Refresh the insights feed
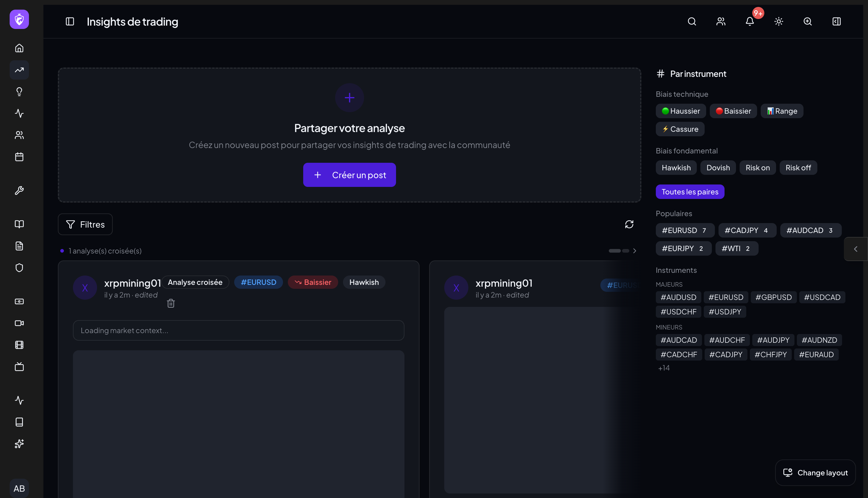This screenshot has width=868, height=498. [x=629, y=224]
